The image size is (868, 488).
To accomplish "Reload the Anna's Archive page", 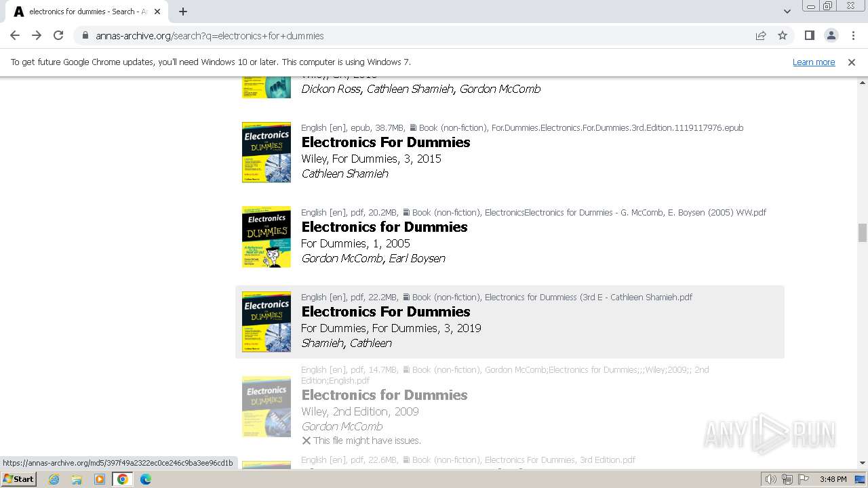I will 58,35.
